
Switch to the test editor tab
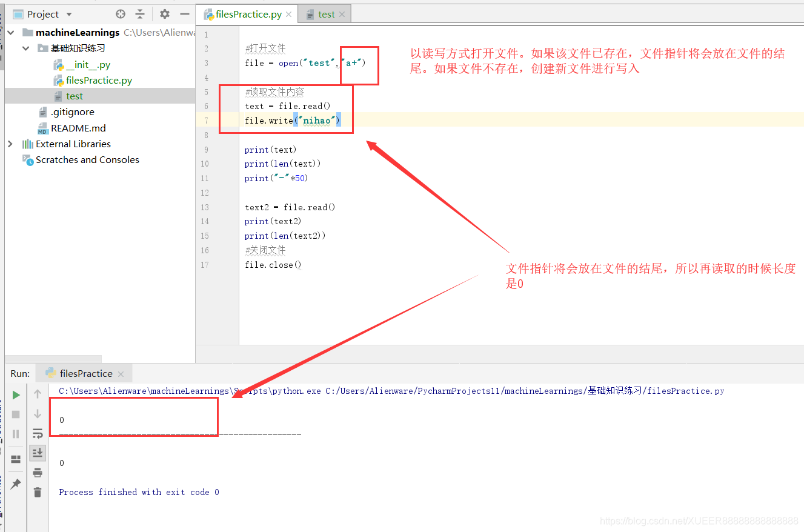326,15
